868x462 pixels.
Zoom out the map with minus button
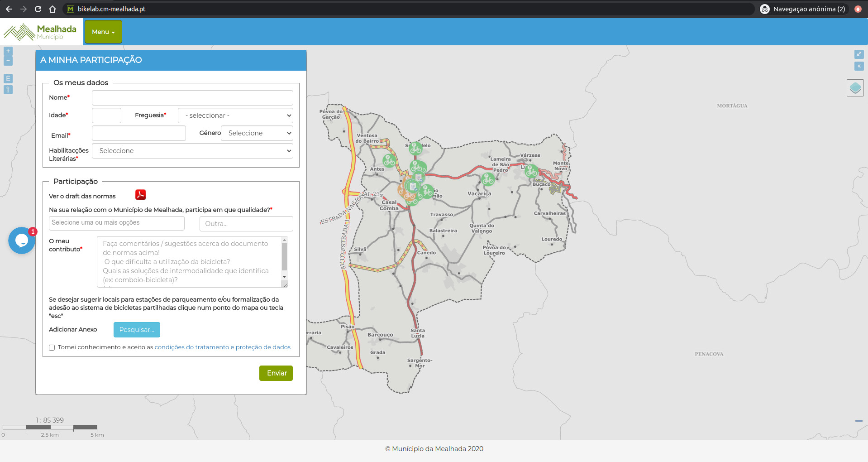point(8,61)
